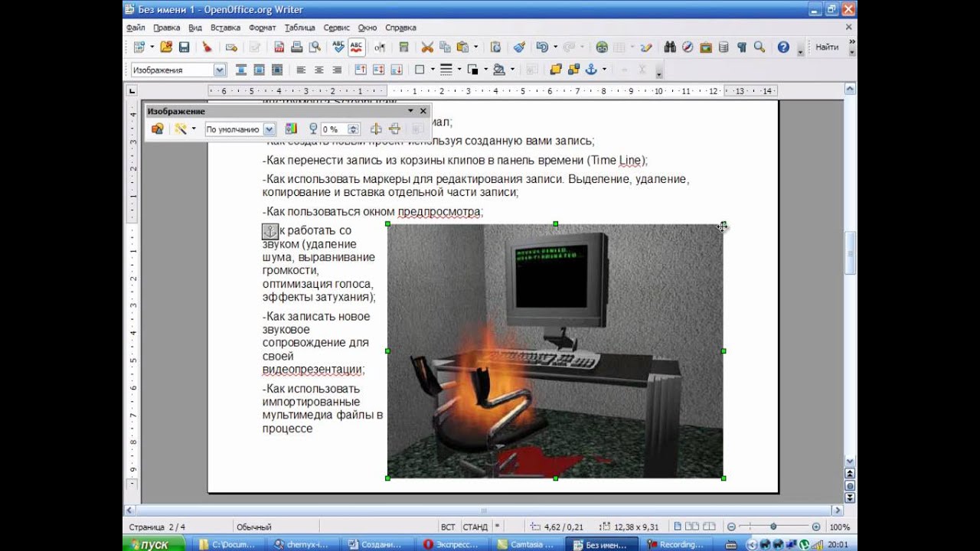Open the Paste options dropdown arrow
This screenshot has height=551, width=980.
point(475,47)
